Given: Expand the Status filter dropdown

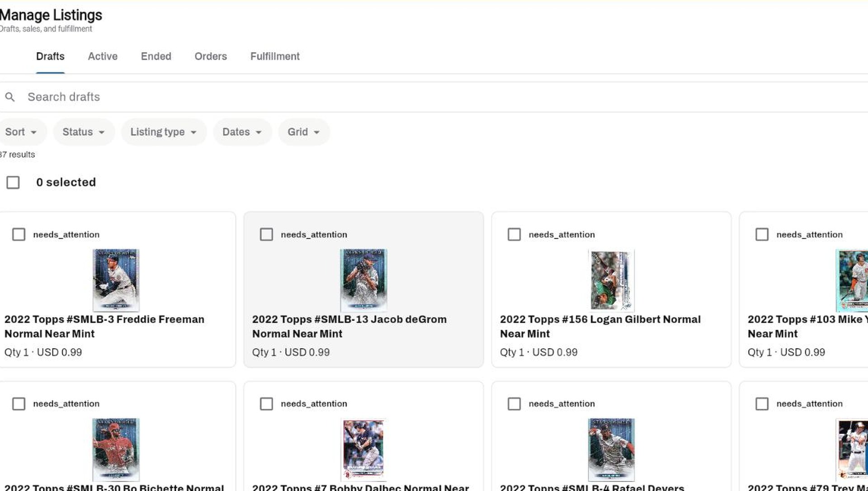Looking at the screenshot, I should pos(84,132).
